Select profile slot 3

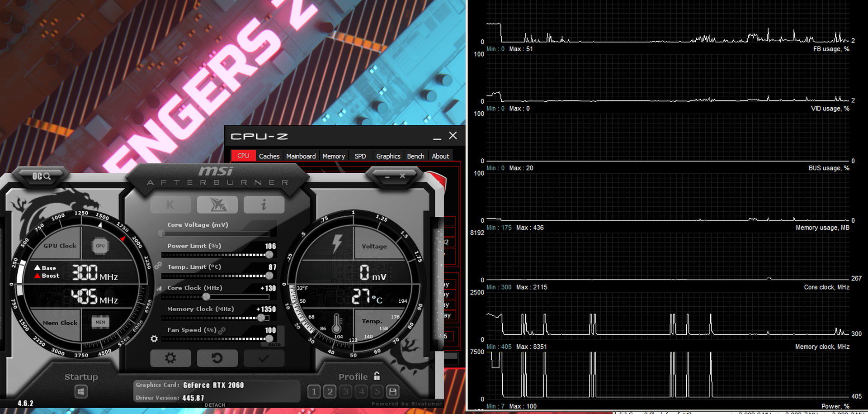[x=346, y=391]
